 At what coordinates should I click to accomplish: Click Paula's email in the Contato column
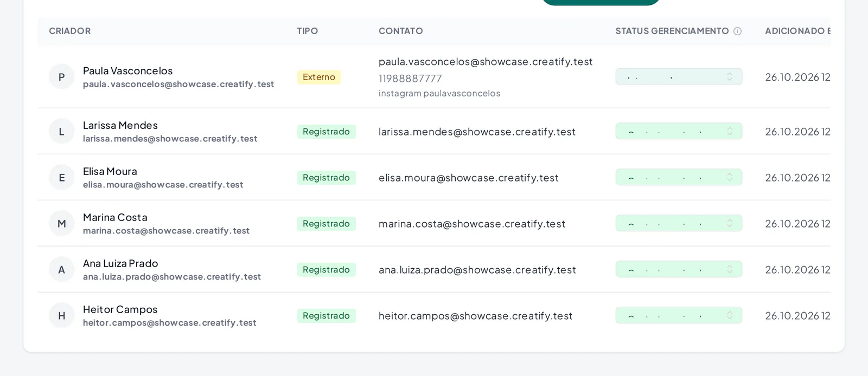pos(486,62)
